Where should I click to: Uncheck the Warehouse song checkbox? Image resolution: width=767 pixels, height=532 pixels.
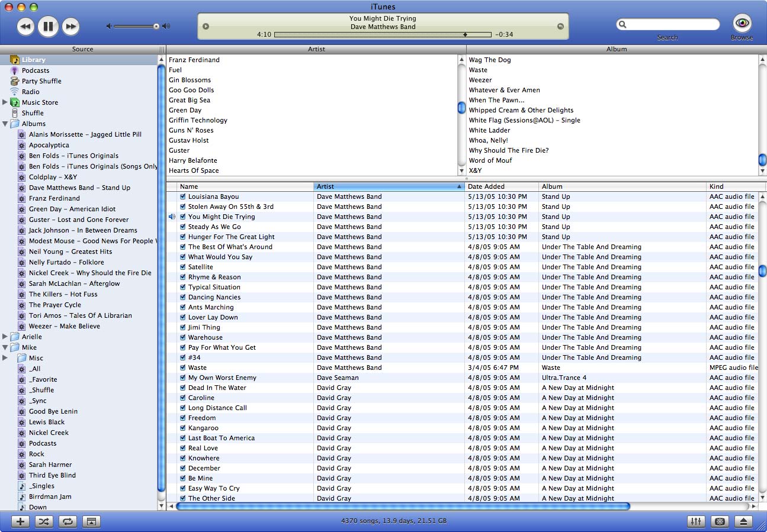pos(183,337)
